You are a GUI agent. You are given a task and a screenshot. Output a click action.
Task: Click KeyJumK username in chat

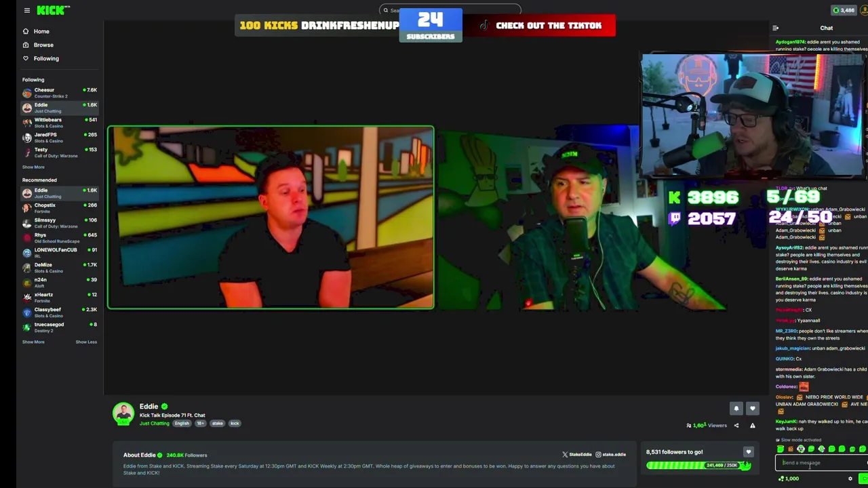[786, 422]
